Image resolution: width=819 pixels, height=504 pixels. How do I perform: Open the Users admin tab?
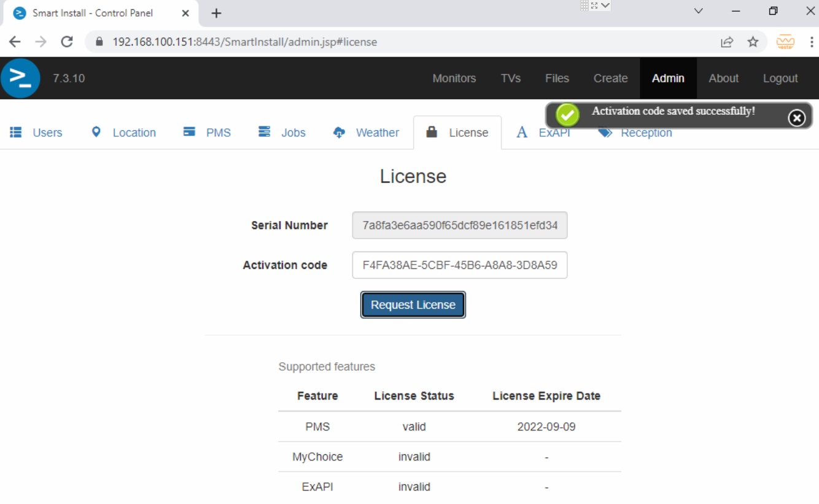36,133
